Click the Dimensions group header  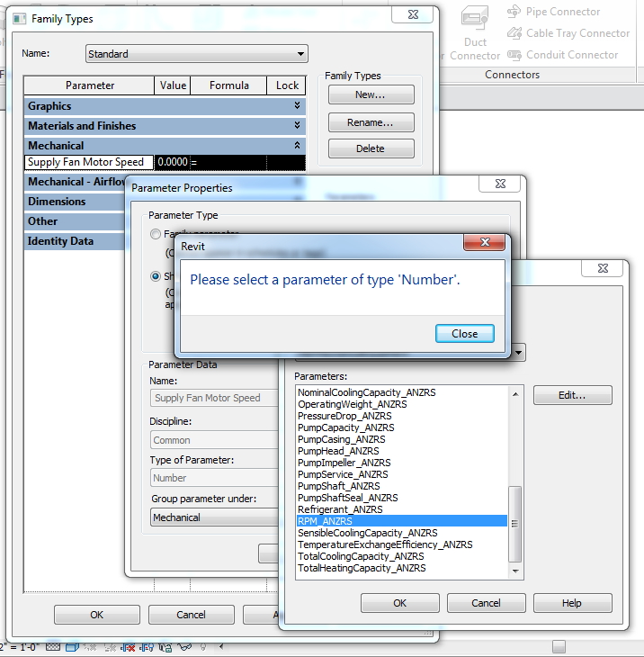76,202
